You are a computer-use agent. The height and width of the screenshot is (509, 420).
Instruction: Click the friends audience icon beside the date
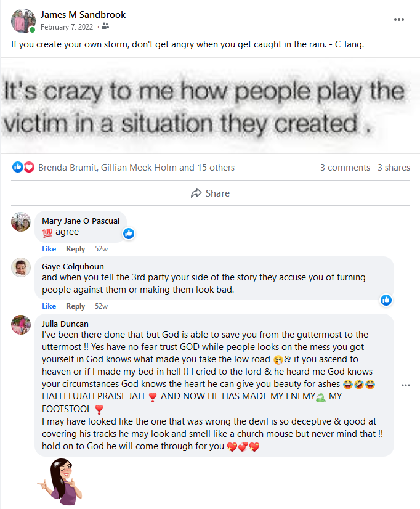point(105,26)
